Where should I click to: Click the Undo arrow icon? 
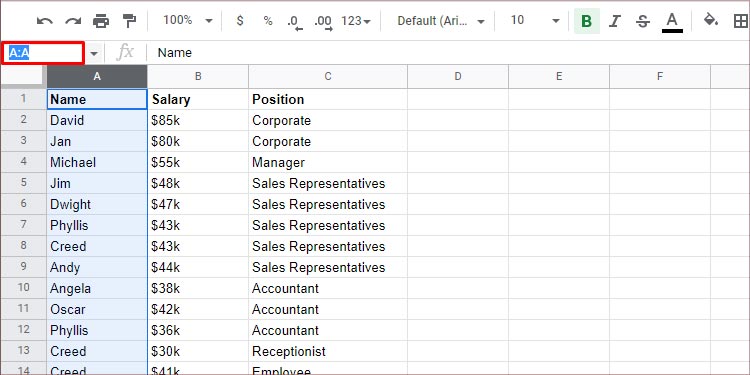tap(44, 21)
